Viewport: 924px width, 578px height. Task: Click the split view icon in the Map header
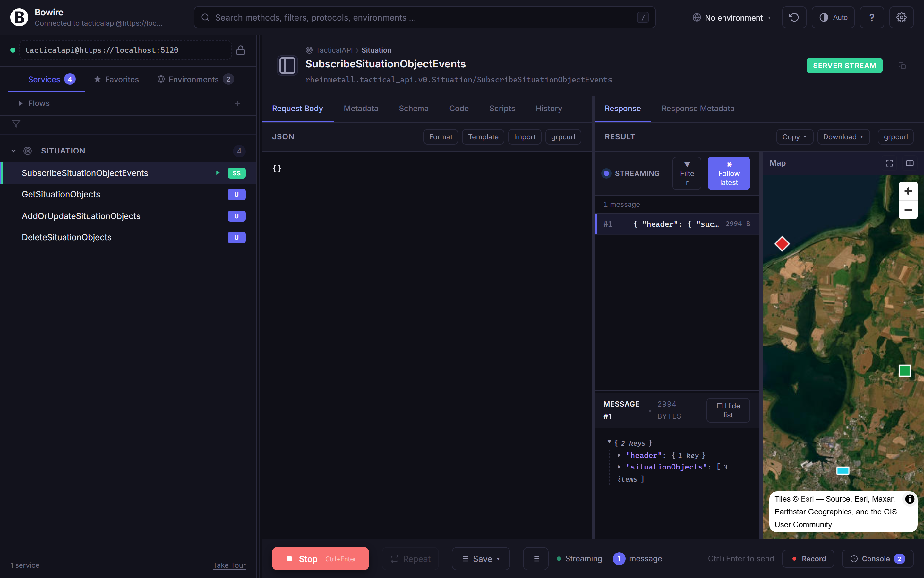coord(910,163)
